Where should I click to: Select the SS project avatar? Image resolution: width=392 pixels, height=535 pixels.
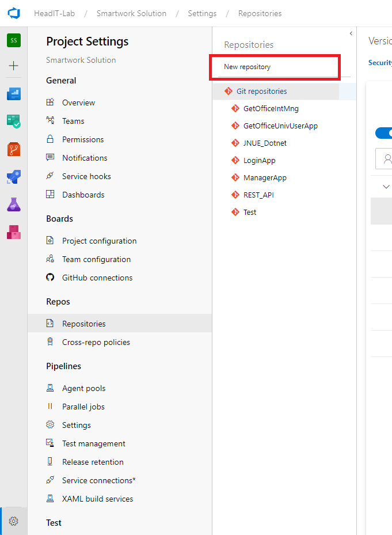[14, 40]
